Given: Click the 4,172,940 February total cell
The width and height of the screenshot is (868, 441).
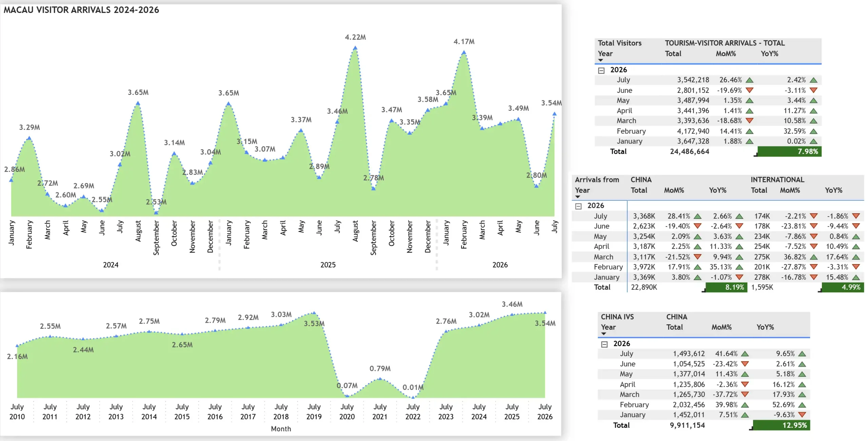Looking at the screenshot, I should point(693,131).
